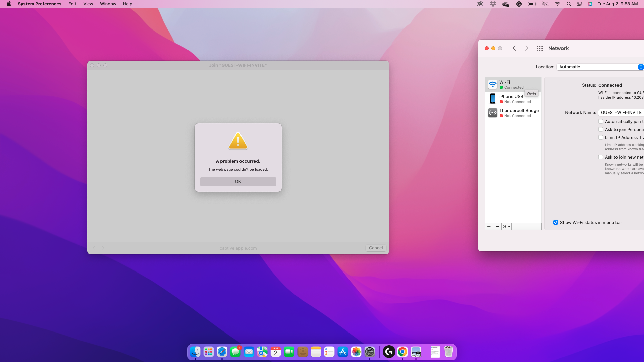Open the Edit menu
The image size is (644, 362).
(x=72, y=4)
